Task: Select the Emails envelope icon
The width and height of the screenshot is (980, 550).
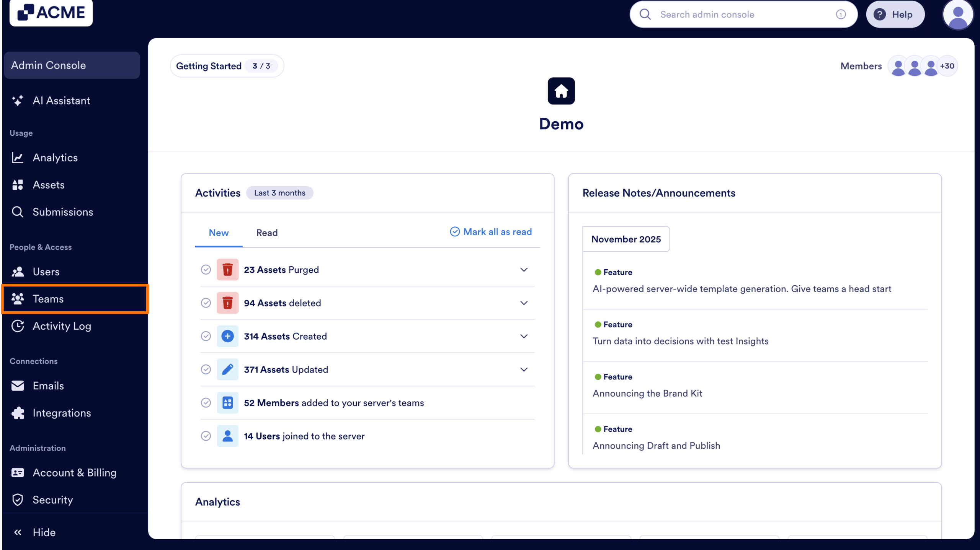Action: tap(18, 386)
